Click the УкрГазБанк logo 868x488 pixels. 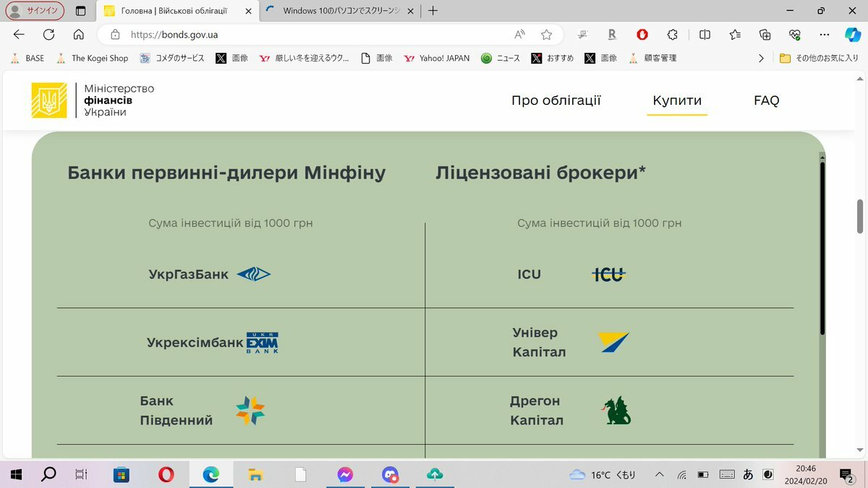[254, 274]
